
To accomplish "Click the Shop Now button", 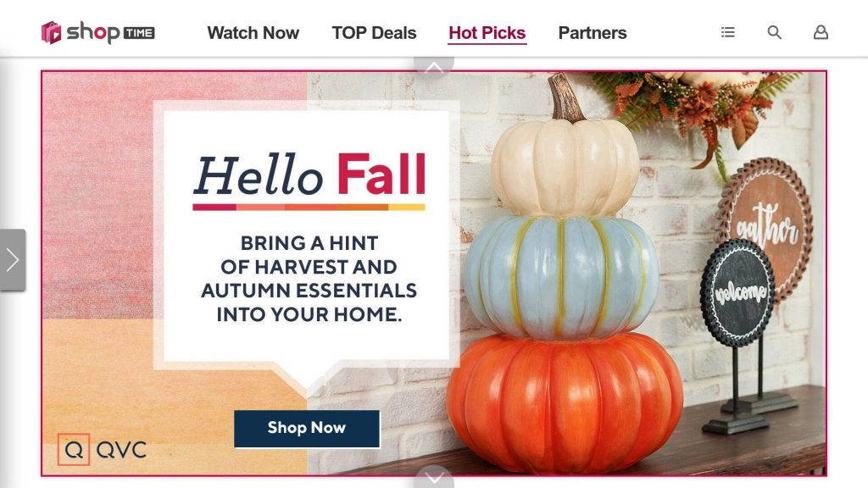I will 307,428.
